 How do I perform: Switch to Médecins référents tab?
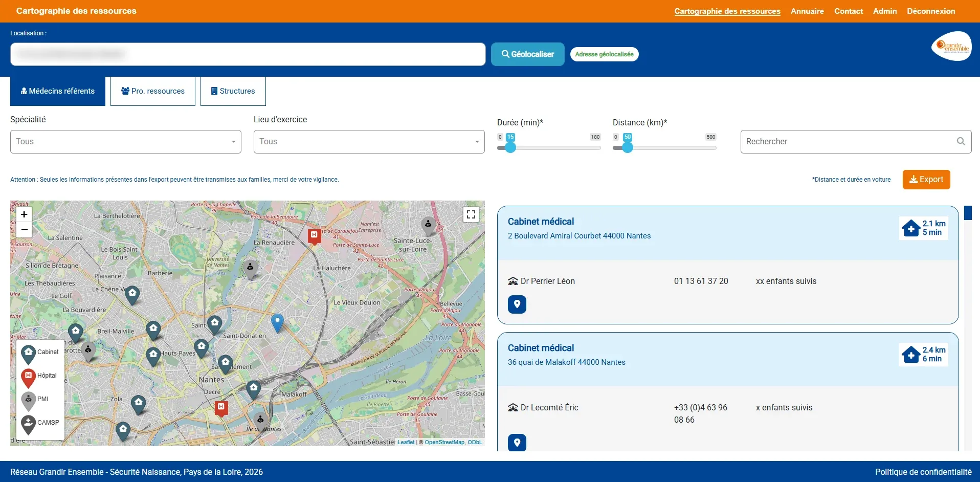click(x=58, y=91)
